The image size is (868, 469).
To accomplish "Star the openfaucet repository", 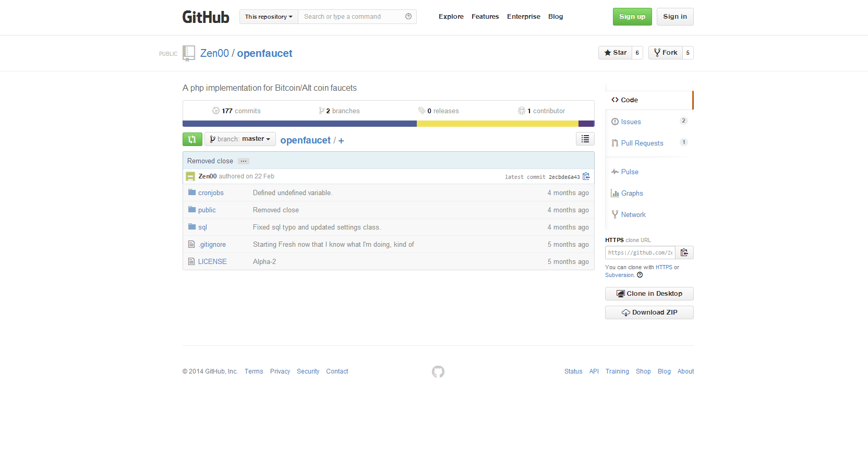I will (x=616, y=53).
